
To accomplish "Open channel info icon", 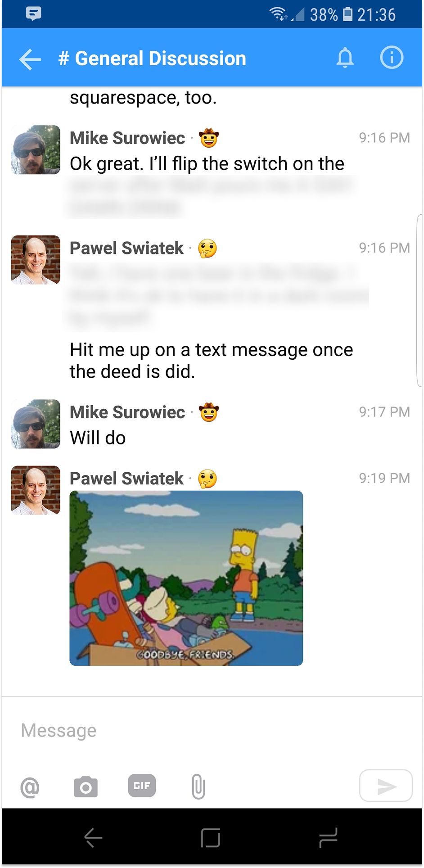I will 392,58.
